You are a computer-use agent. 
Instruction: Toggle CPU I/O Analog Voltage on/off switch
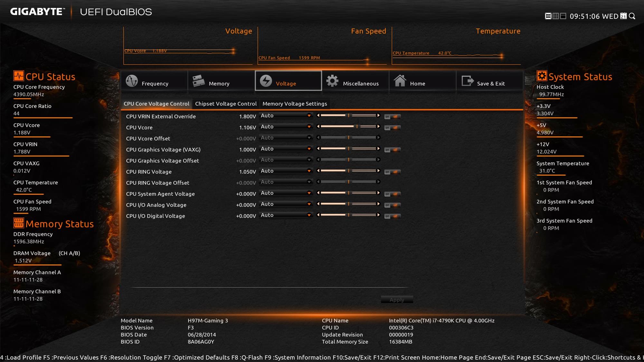[x=392, y=205]
